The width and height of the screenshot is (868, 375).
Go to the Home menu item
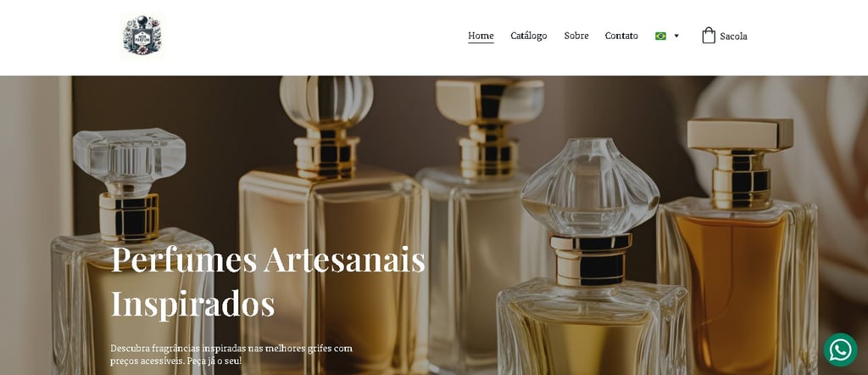coord(481,36)
